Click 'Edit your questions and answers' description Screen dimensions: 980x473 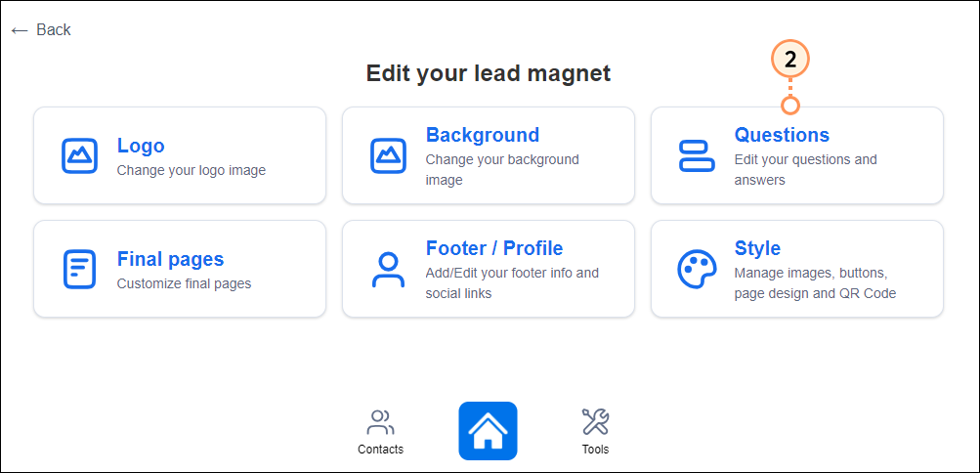click(x=806, y=170)
